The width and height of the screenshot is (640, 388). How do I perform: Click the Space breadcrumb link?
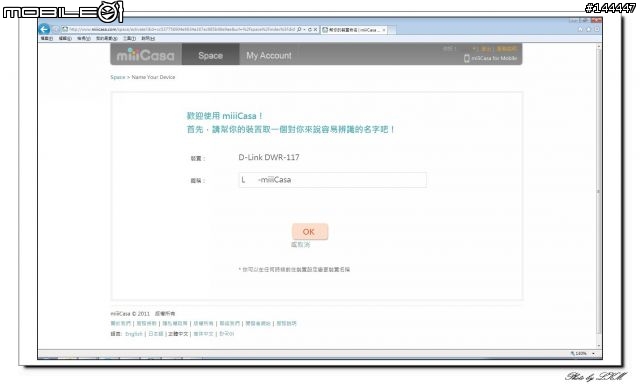tap(118, 77)
